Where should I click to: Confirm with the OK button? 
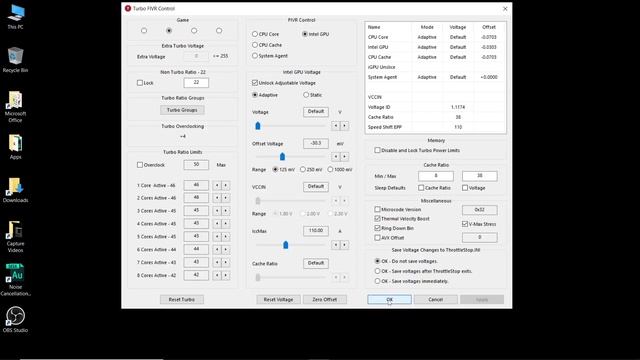tap(389, 300)
